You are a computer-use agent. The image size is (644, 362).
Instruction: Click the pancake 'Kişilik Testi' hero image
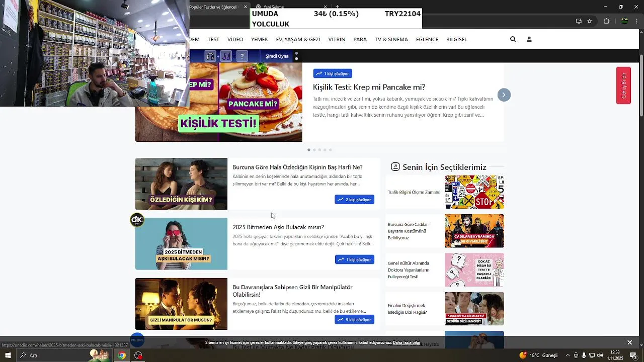pos(218,102)
